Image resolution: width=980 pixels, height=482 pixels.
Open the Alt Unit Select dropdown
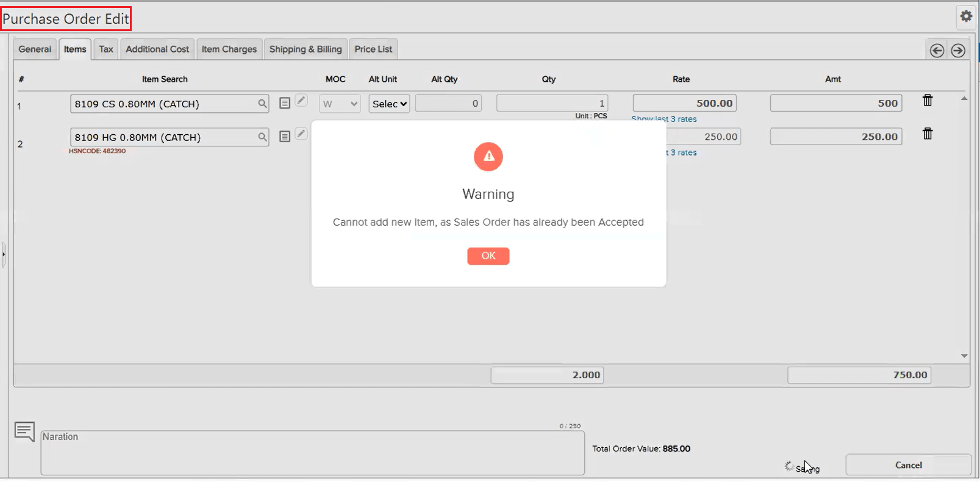[x=389, y=104]
